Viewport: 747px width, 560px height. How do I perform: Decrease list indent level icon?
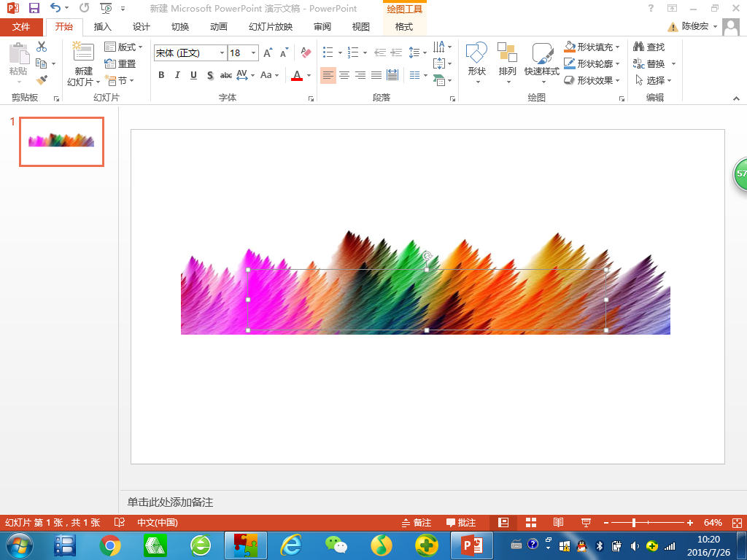click(379, 52)
